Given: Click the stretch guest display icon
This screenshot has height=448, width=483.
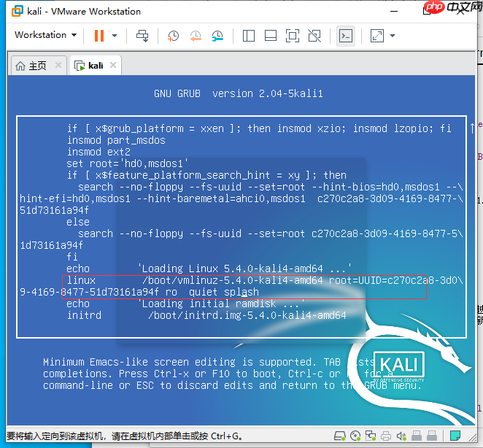Looking at the screenshot, I should click(x=377, y=36).
